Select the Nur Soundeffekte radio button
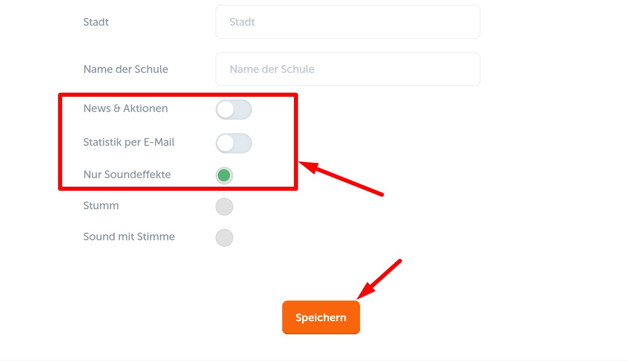This screenshot has height=364, width=627. click(x=224, y=175)
